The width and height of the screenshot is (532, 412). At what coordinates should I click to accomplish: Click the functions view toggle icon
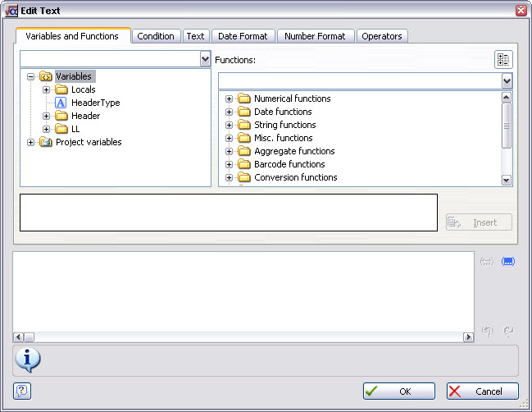tap(503, 60)
